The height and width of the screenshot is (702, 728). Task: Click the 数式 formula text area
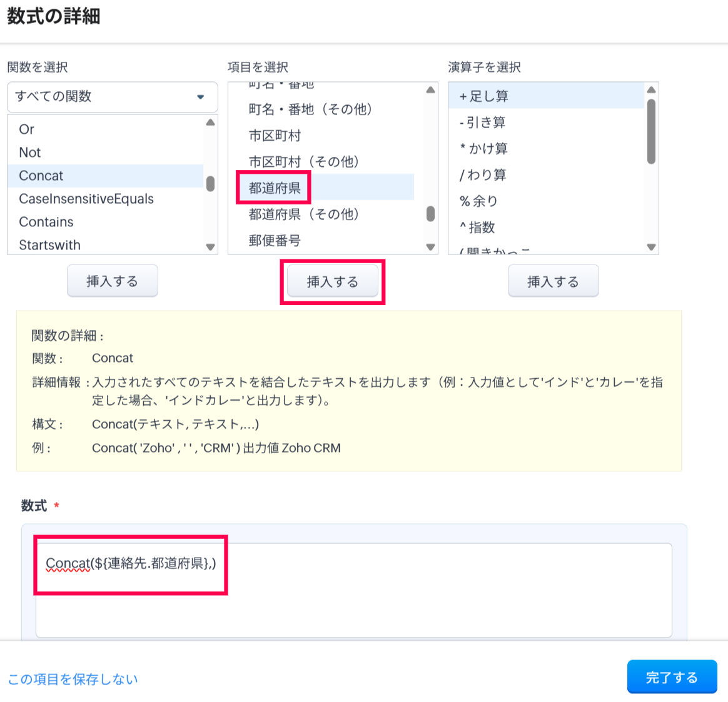point(353,600)
